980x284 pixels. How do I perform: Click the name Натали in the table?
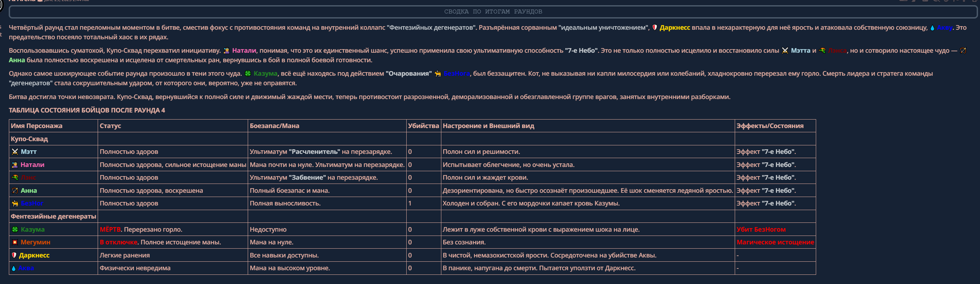coord(32,164)
